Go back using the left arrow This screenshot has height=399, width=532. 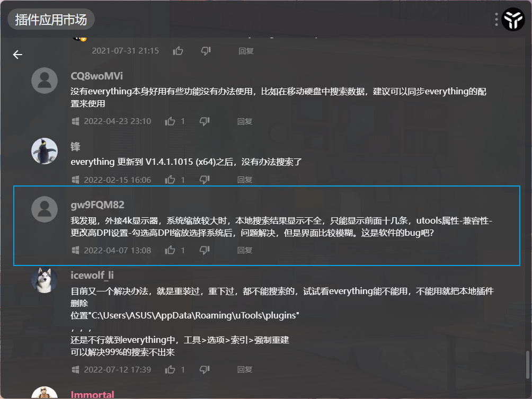coord(17,54)
